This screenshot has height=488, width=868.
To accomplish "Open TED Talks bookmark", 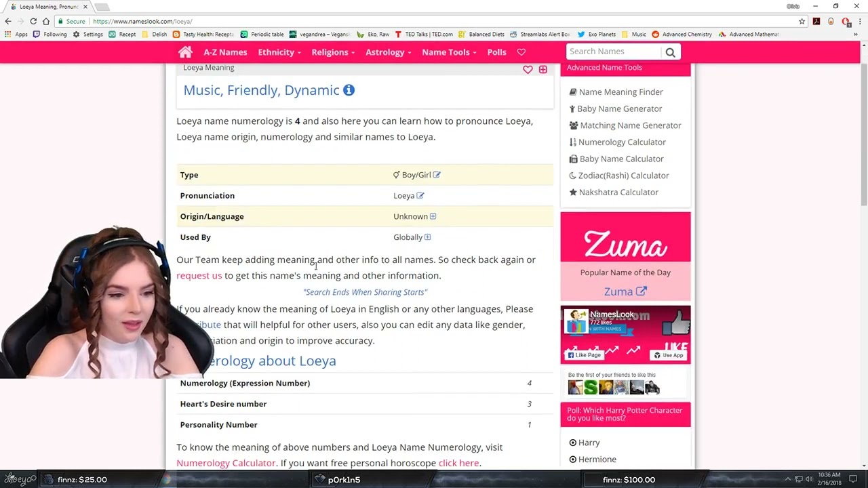I will [x=424, y=34].
